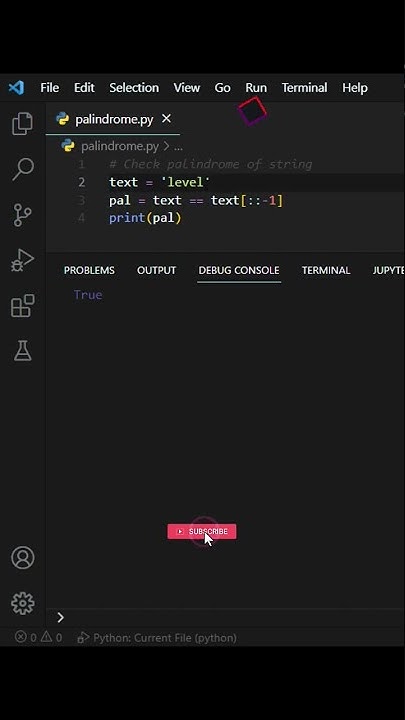Open the Source Control view
The width and height of the screenshot is (405, 720).
point(22,214)
